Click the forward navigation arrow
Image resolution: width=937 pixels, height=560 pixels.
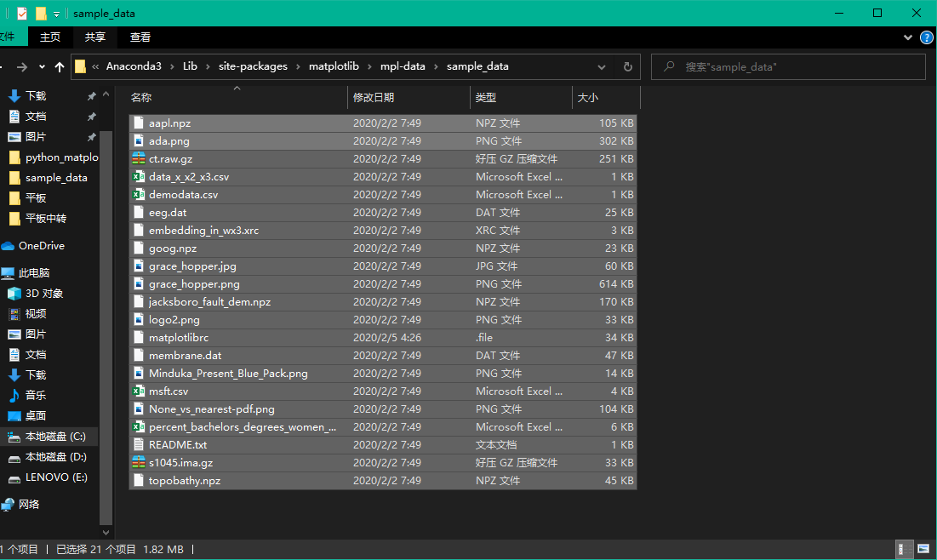click(24, 66)
